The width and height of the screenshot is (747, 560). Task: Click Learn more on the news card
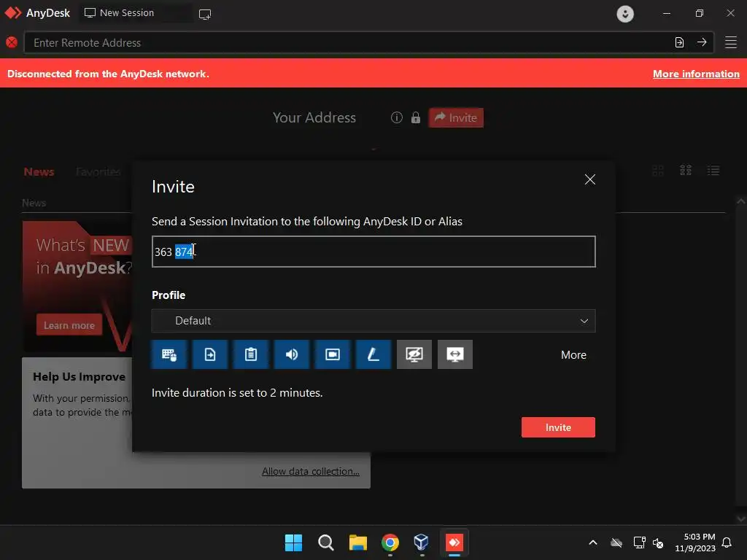click(69, 325)
